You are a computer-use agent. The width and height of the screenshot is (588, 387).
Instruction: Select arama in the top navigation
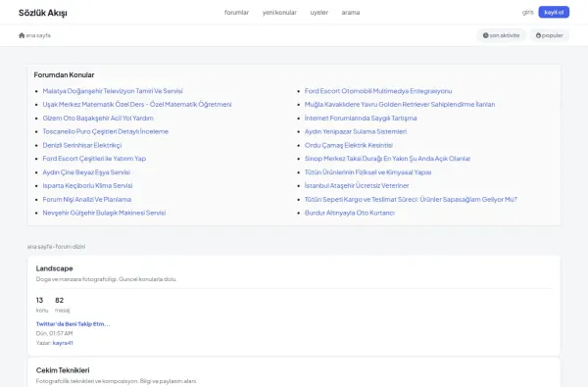(351, 13)
